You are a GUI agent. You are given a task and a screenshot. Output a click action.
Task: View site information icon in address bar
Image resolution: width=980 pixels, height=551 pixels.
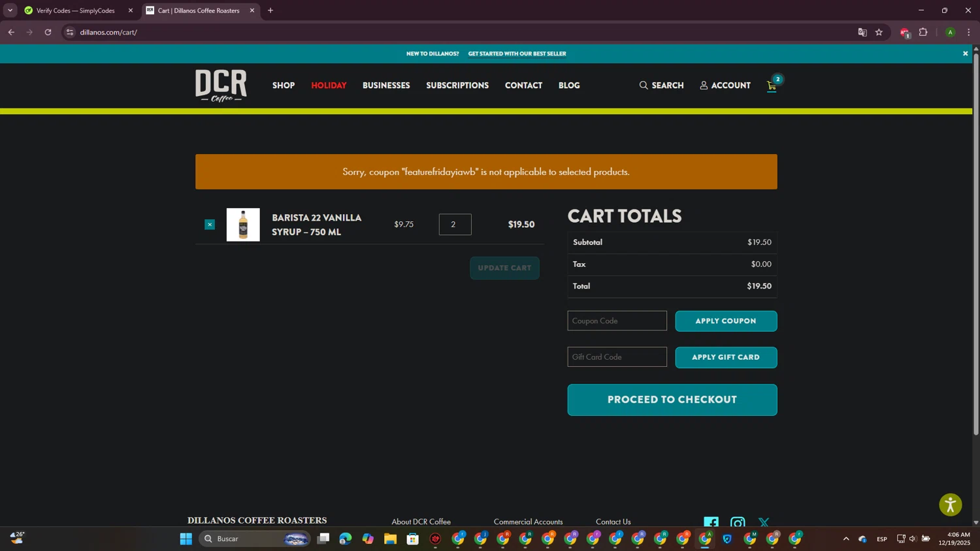[70, 32]
